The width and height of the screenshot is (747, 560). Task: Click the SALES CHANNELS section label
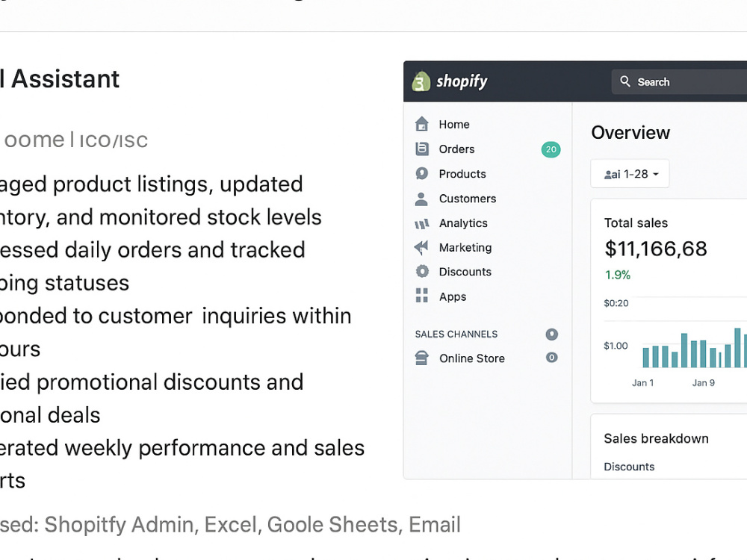point(456,335)
